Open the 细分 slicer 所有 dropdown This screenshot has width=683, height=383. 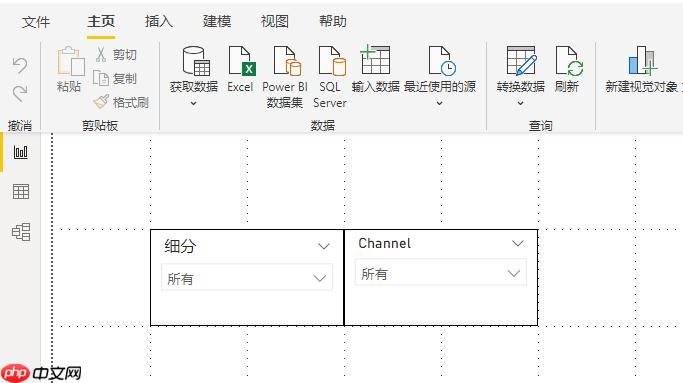point(247,277)
